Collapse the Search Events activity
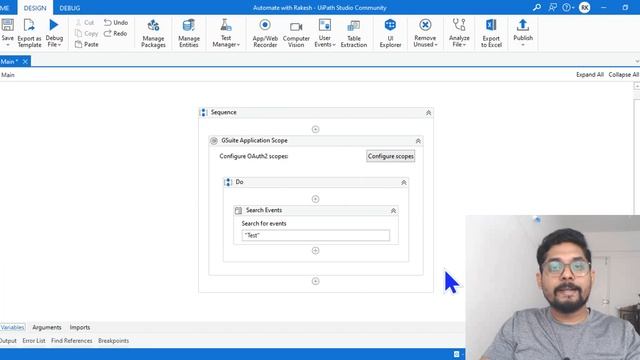The height and width of the screenshot is (360, 640). [393, 211]
